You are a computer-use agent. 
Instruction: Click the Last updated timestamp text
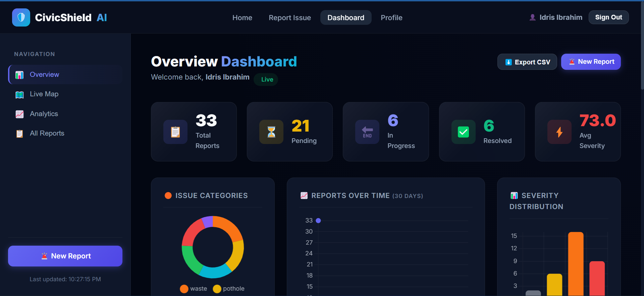65,279
